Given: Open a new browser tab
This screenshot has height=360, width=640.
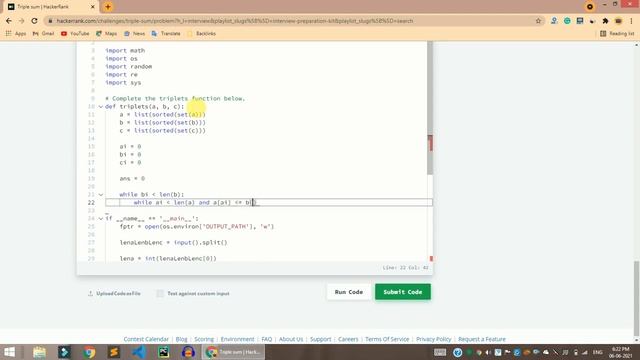Looking at the screenshot, I should [108, 7].
